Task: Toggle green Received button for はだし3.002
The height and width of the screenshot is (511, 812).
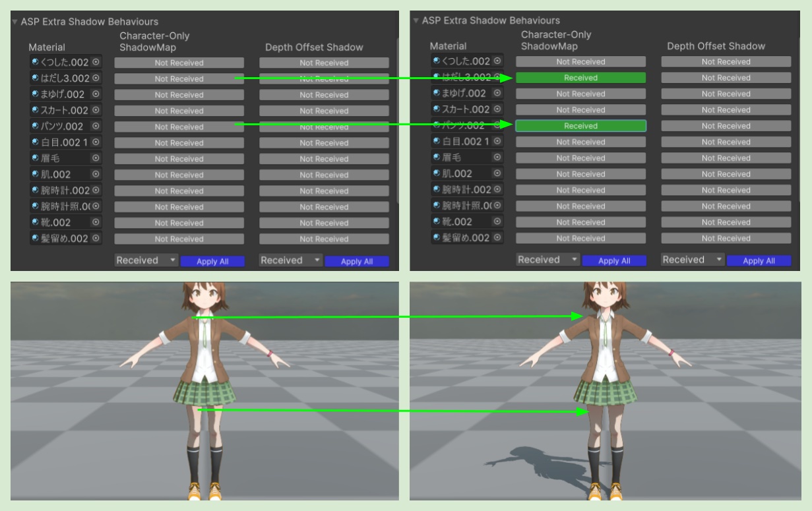Action: pos(580,78)
